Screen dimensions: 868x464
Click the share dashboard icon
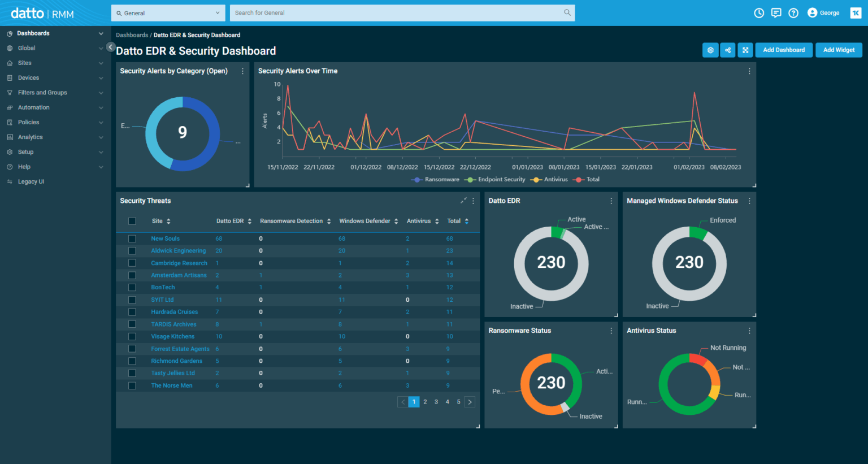[x=728, y=50]
